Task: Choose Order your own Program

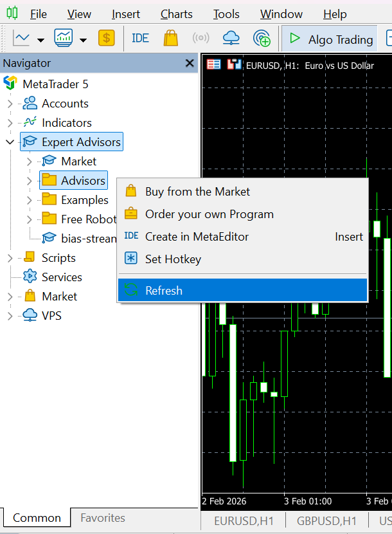Action: pos(242,214)
